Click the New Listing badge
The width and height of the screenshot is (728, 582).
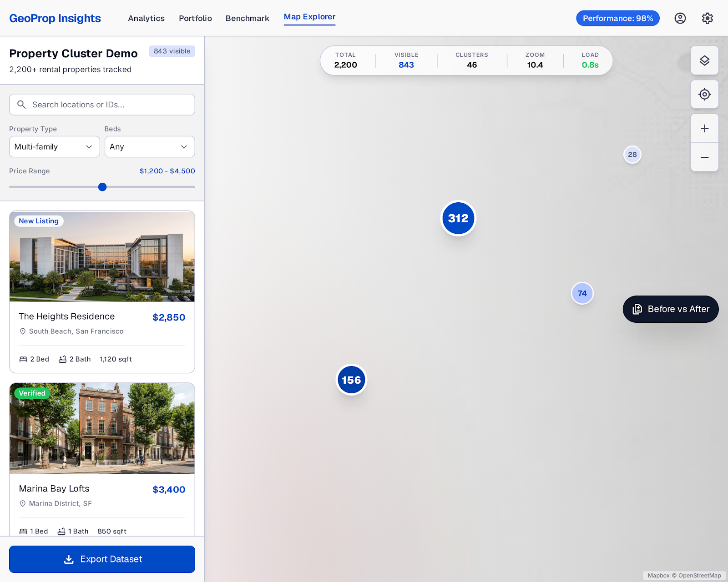39,221
